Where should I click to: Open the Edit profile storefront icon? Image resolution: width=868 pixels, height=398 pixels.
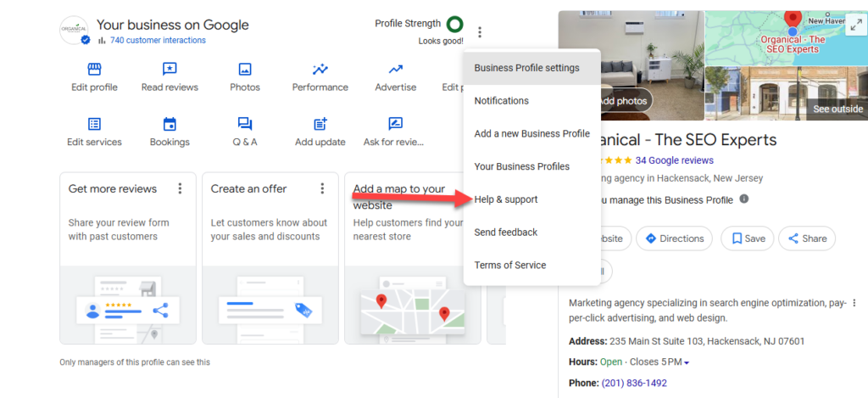94,70
